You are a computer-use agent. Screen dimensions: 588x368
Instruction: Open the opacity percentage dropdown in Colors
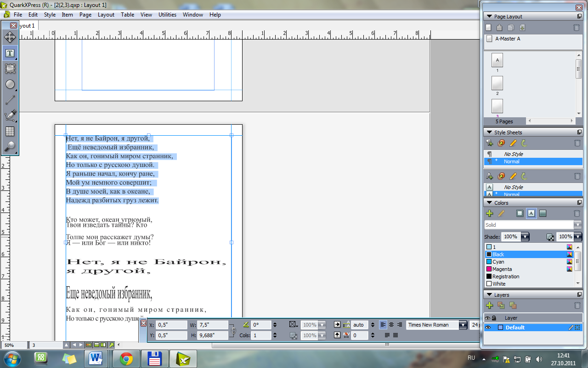tap(578, 237)
